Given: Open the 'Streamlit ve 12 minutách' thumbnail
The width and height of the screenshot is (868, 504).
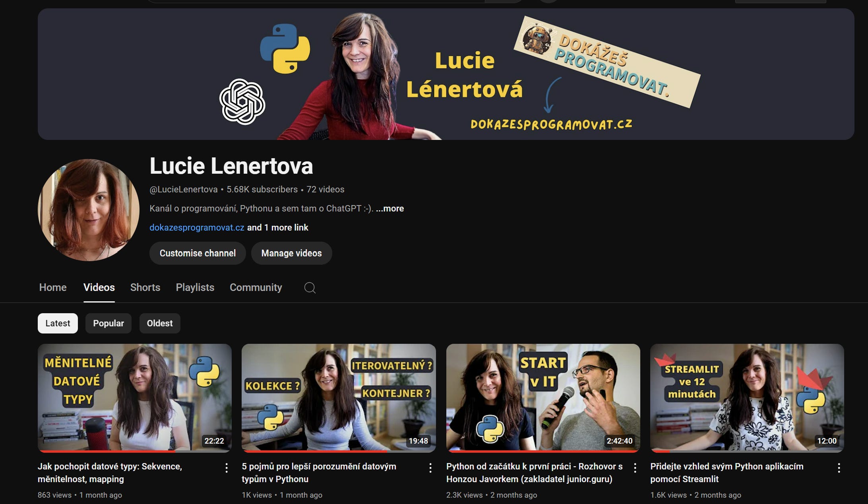Looking at the screenshot, I should (747, 397).
